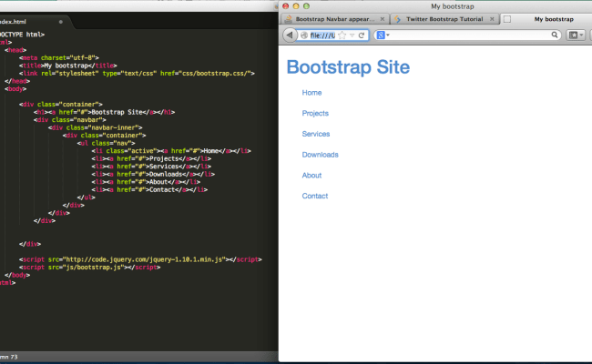The height and width of the screenshot is (364, 592).
Task: Select the file:/// address bar
Action: click(322, 35)
